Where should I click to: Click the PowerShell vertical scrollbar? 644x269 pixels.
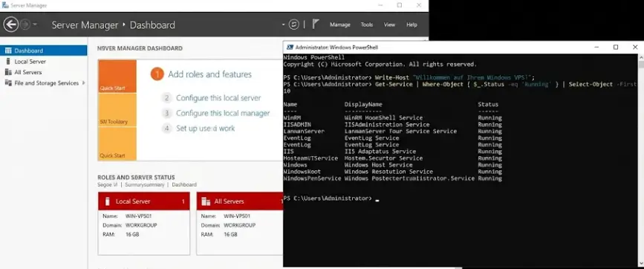641,161
